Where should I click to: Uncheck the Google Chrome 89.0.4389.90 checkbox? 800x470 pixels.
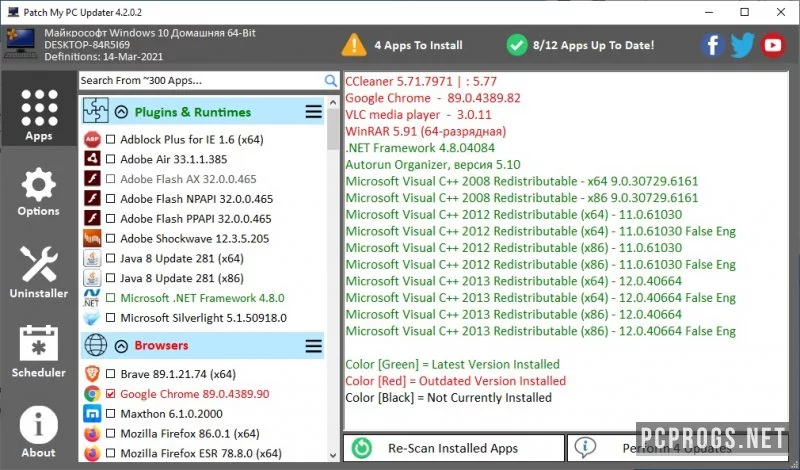point(110,394)
